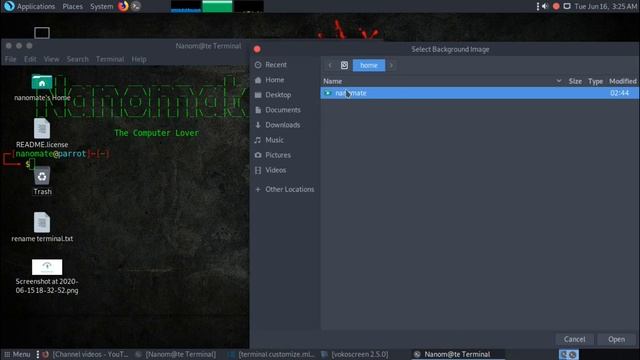Open the Music folder shortcut
The width and height of the screenshot is (640, 360).
[269, 140]
